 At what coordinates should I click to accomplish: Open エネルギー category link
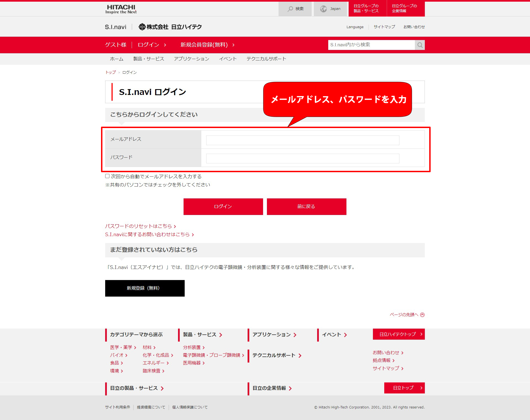pyautogui.click(x=156, y=363)
